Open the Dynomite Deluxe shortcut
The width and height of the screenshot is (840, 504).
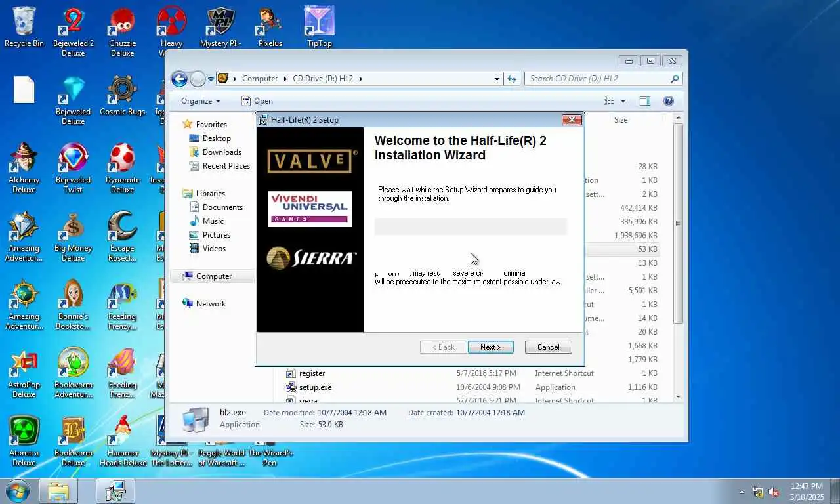click(122, 168)
